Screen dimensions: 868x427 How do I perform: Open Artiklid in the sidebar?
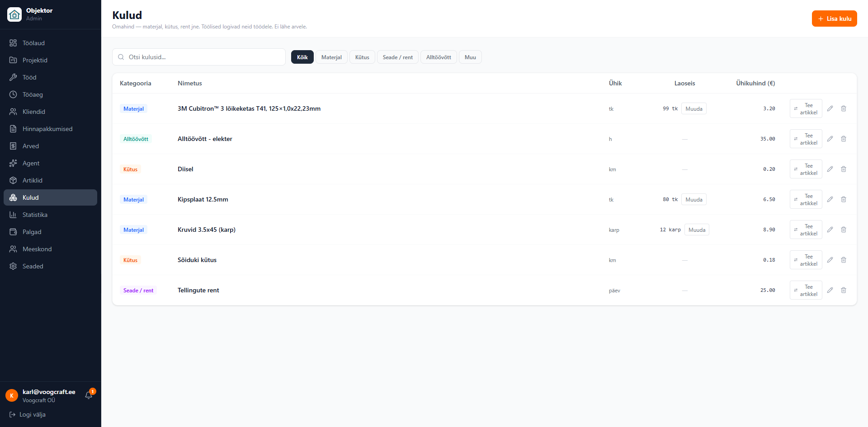click(x=50, y=180)
